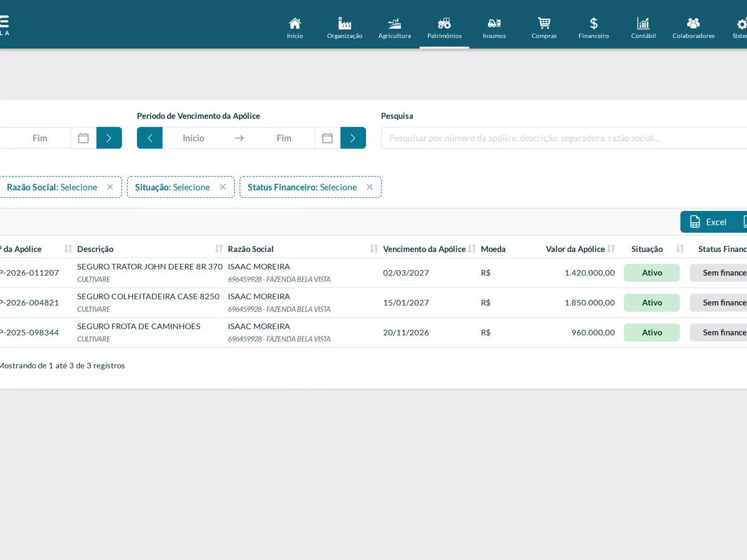
Task: Go to previous Vencimento da Apólice period
Action: (150, 138)
